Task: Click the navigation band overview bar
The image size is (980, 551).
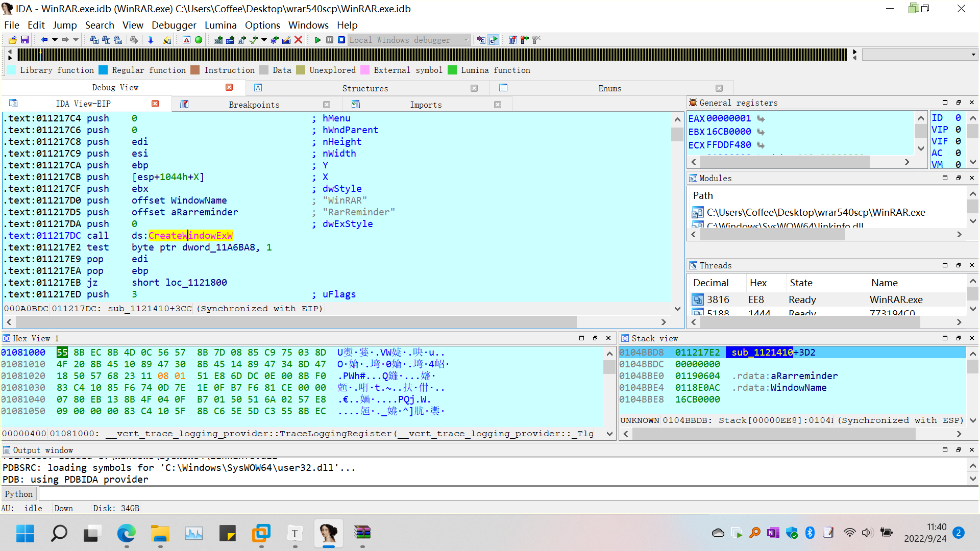Action: (x=432, y=55)
